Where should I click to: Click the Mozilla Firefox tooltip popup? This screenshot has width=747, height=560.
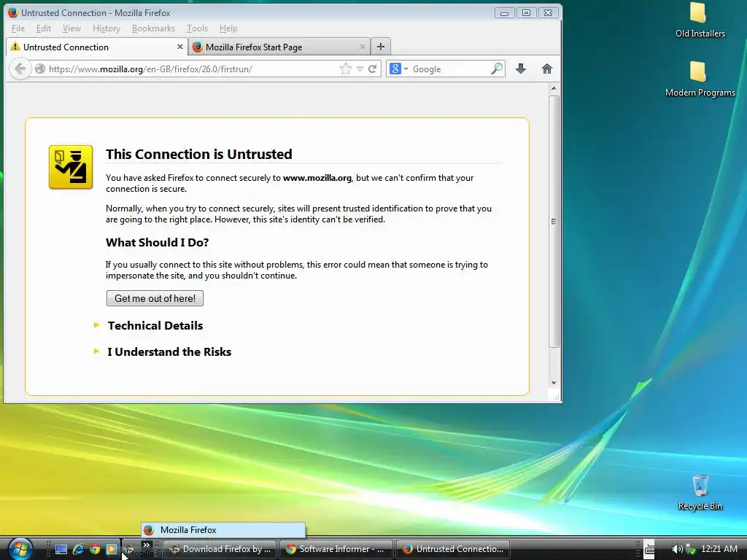tap(223, 530)
